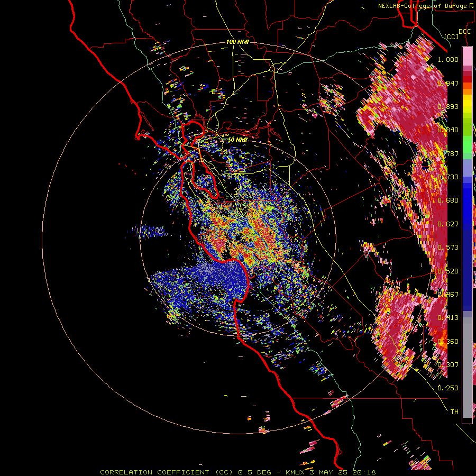
Task: Click the 1.000 scale value
Action: [448, 59]
